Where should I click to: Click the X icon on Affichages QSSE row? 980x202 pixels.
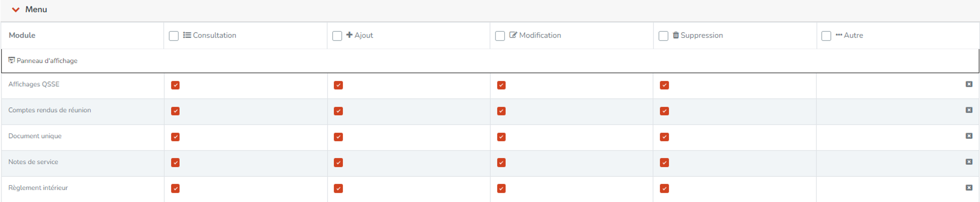click(969, 84)
